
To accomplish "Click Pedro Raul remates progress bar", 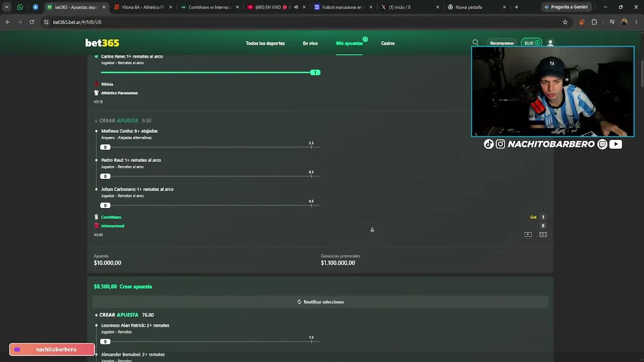I will (210, 176).
